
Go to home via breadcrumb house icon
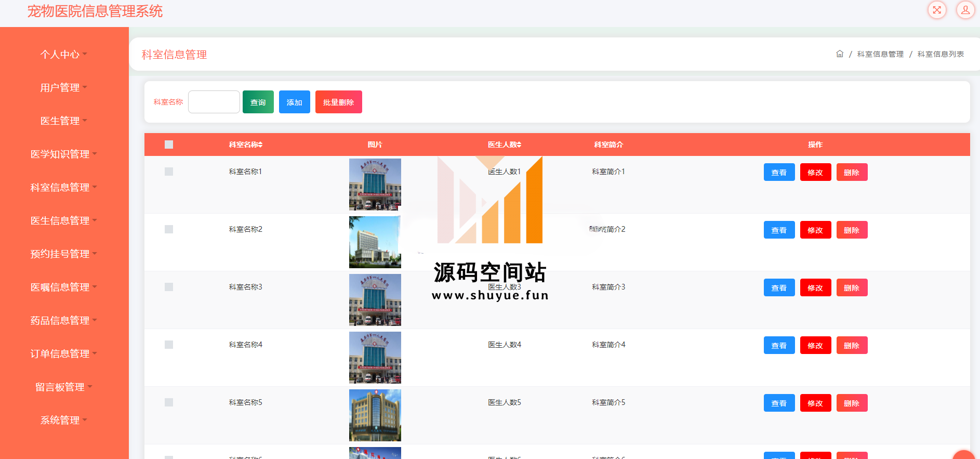pos(840,54)
